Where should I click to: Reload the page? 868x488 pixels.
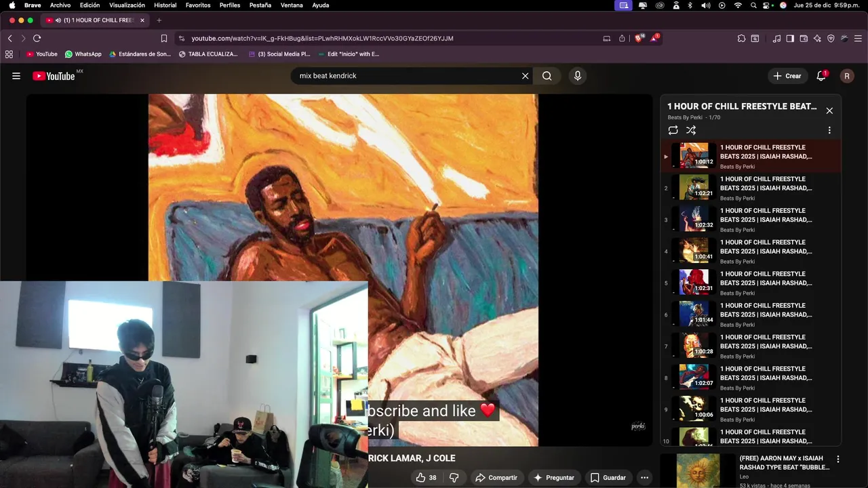click(37, 39)
